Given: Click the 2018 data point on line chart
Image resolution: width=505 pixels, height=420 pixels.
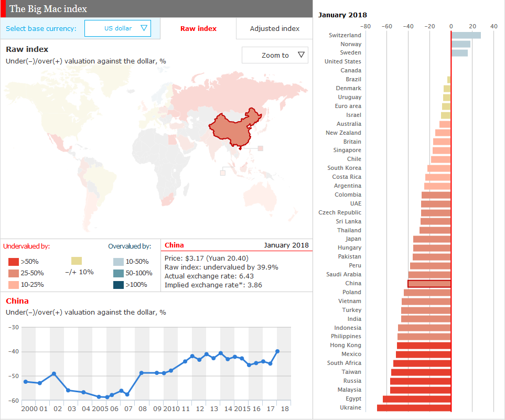Looking at the screenshot, I should pyautogui.click(x=277, y=351).
